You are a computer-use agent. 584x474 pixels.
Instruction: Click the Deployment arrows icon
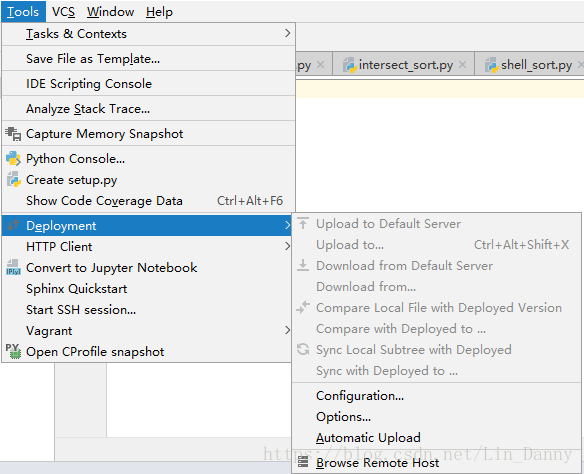tap(13, 225)
